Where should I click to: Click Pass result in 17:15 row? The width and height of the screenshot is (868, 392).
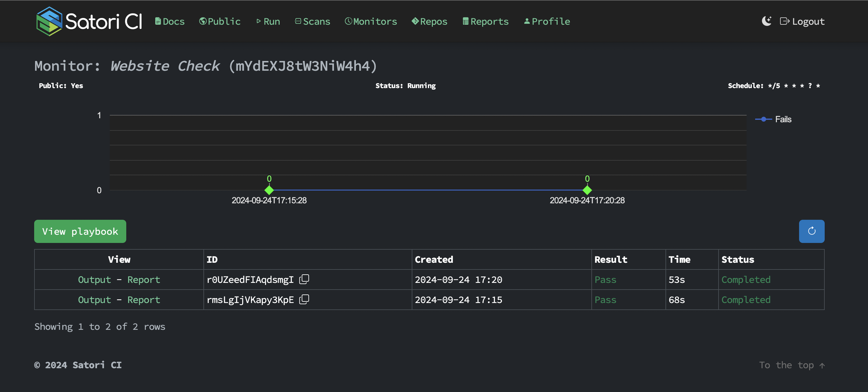click(x=605, y=300)
